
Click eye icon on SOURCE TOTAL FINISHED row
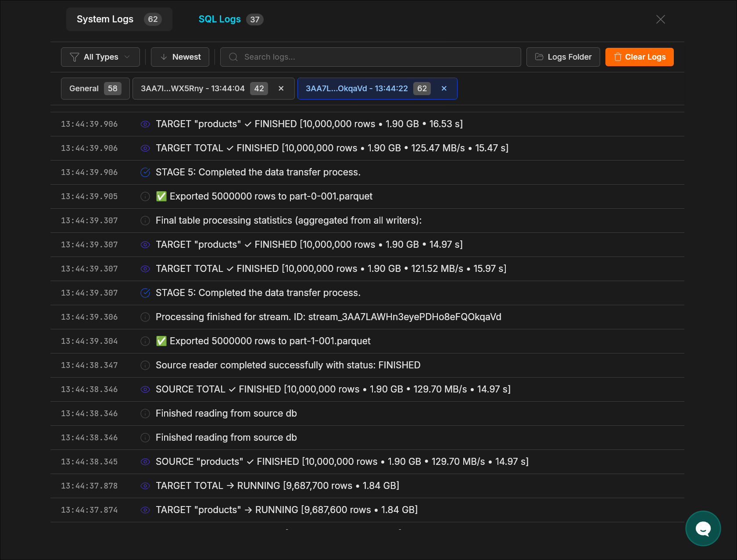(145, 389)
